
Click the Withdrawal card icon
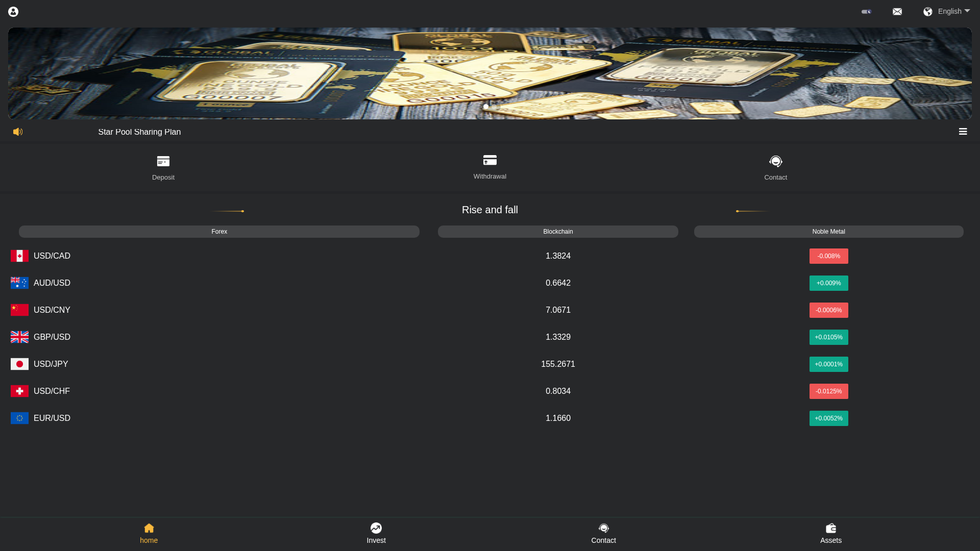pyautogui.click(x=490, y=160)
